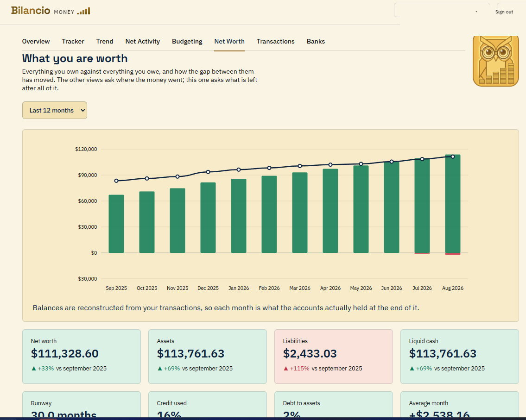526x420 pixels.
Task: Click the account selector box beside Sign out
Action: point(442,10)
